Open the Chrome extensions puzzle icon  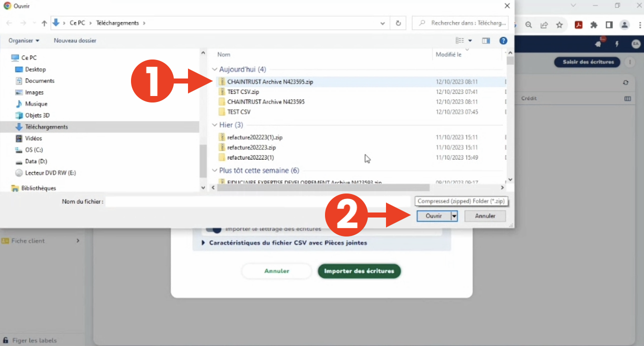pos(594,24)
